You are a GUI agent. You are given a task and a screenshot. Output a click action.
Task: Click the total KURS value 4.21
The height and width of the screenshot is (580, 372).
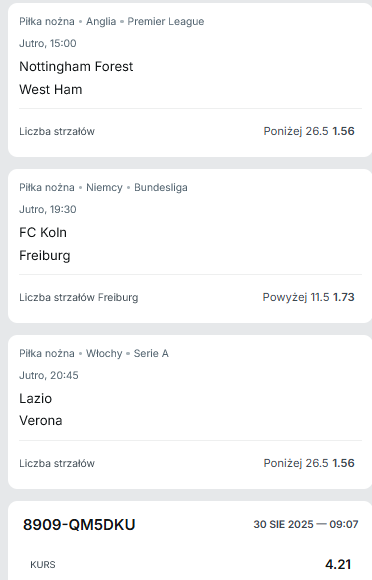pyautogui.click(x=338, y=564)
